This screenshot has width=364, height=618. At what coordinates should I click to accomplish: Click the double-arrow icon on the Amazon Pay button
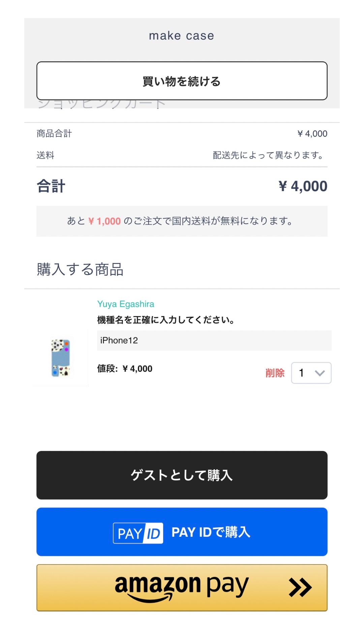[300, 588]
